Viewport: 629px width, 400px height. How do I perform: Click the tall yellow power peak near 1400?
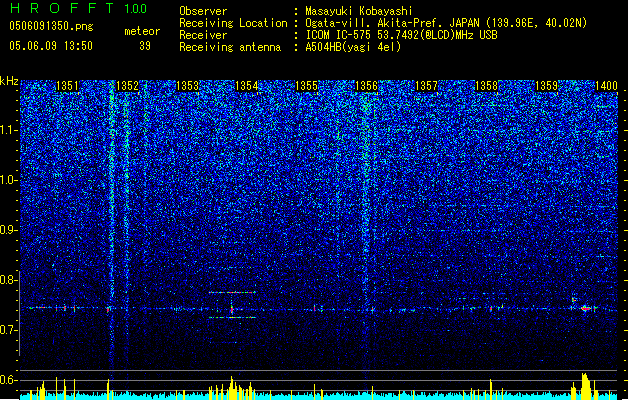(x=586, y=386)
